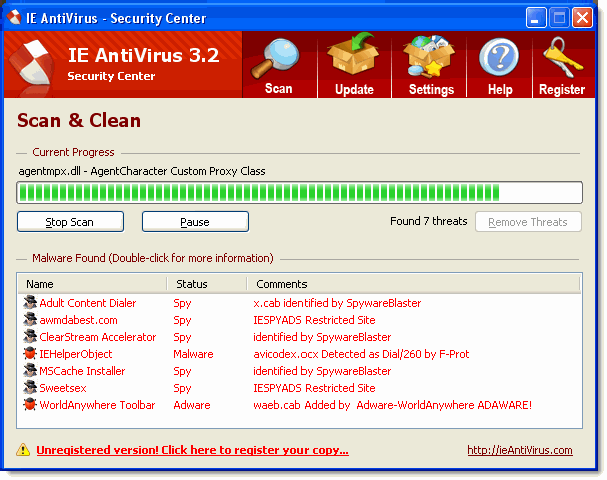Viewport: 607px width, 480px height.
Task: Select the Help tab label
Action: [x=500, y=89]
